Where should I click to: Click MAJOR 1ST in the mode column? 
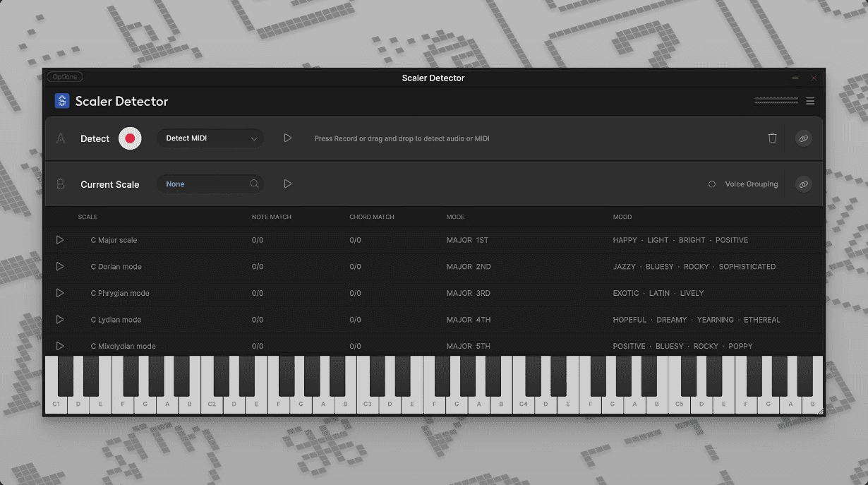[467, 240]
